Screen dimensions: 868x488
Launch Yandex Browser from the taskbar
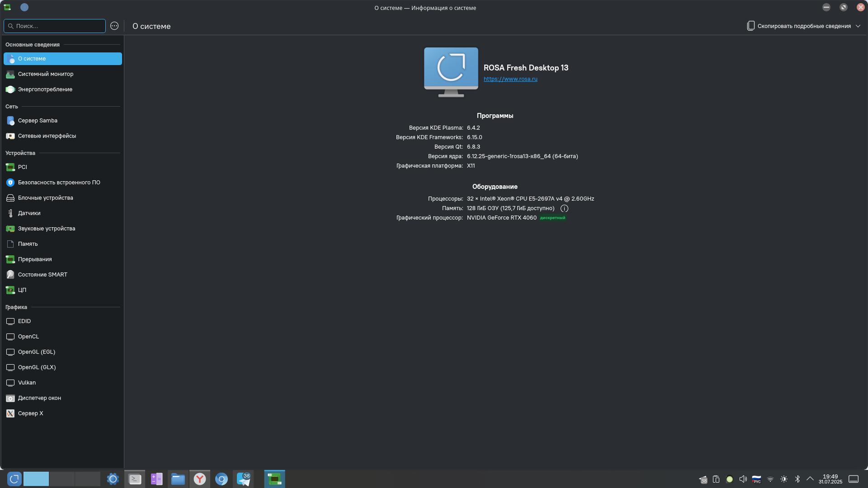tap(200, 479)
